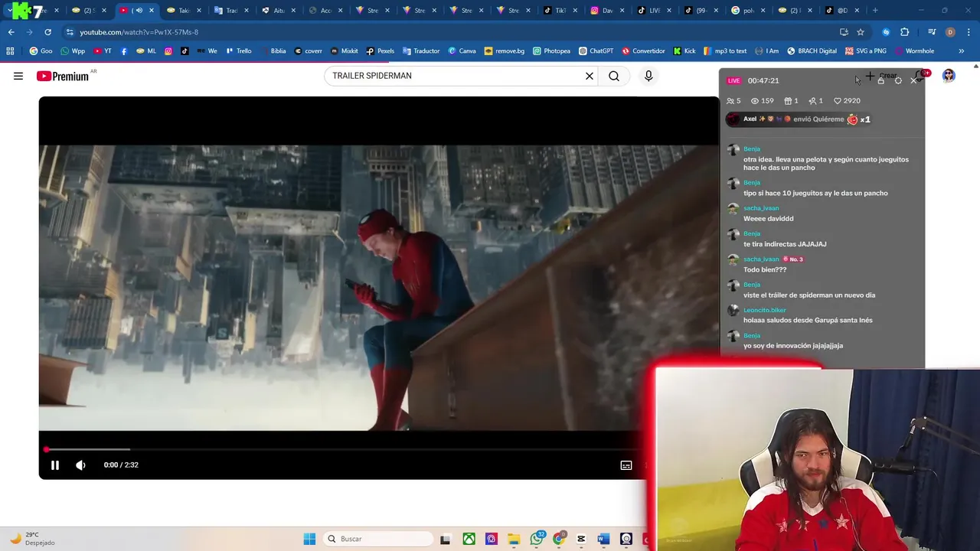980x551 pixels.
Task: Open Xbox app from taskbar
Action: tap(468, 539)
